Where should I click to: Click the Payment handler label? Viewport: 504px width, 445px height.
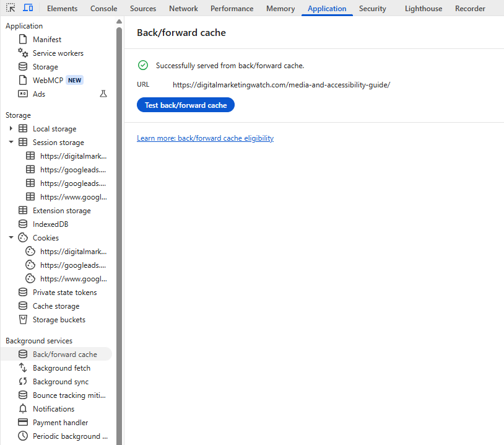tap(61, 423)
